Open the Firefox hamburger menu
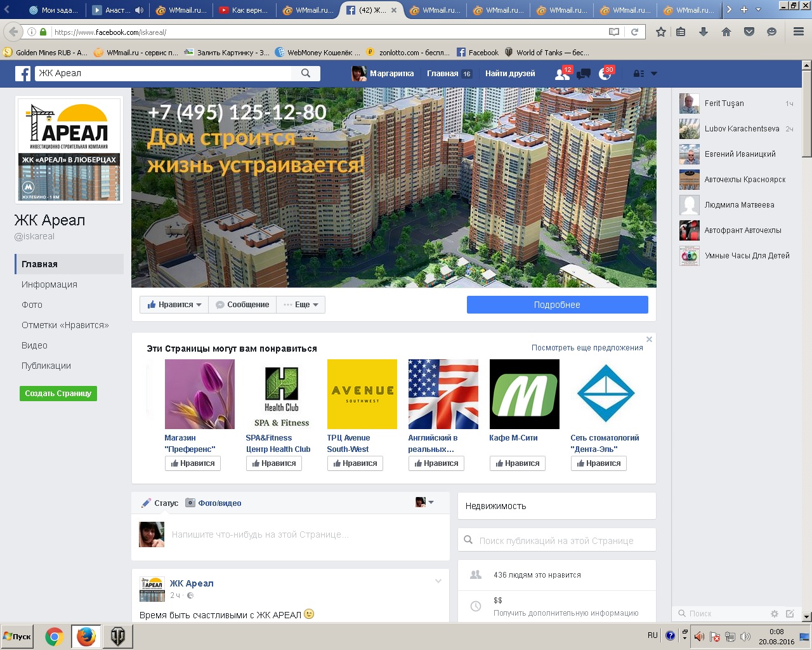 [799, 32]
